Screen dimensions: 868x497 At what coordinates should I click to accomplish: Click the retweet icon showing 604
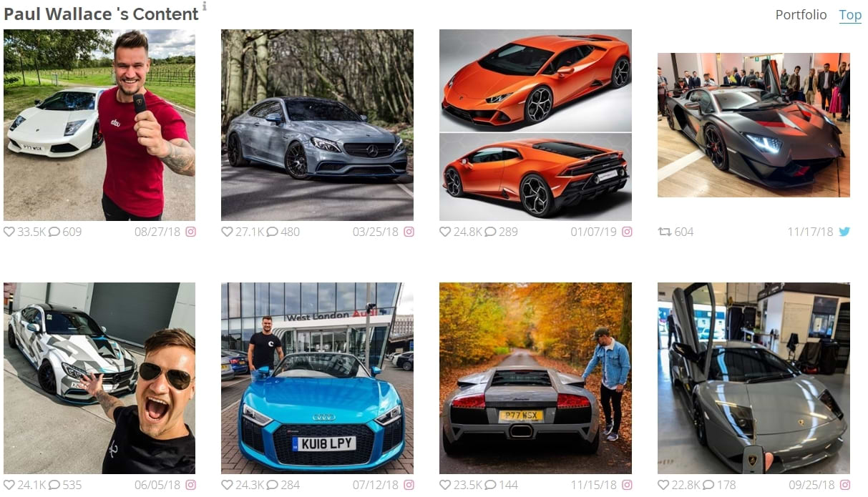(665, 232)
